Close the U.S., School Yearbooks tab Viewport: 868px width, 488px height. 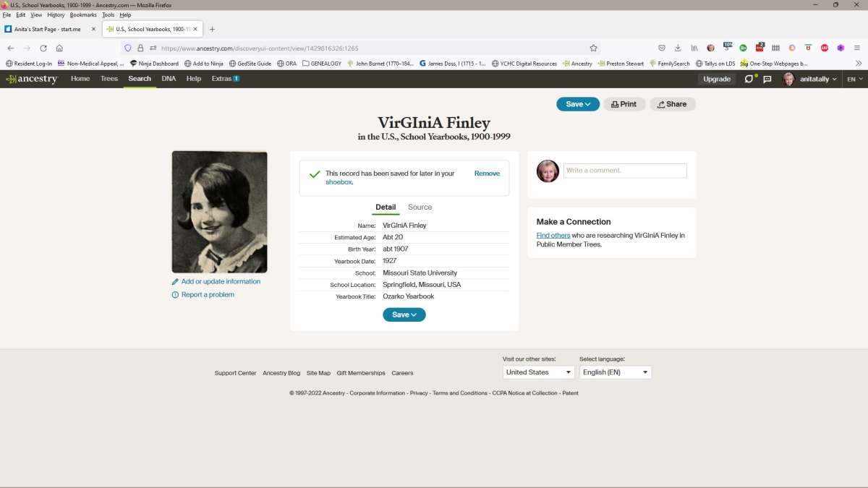coord(195,29)
